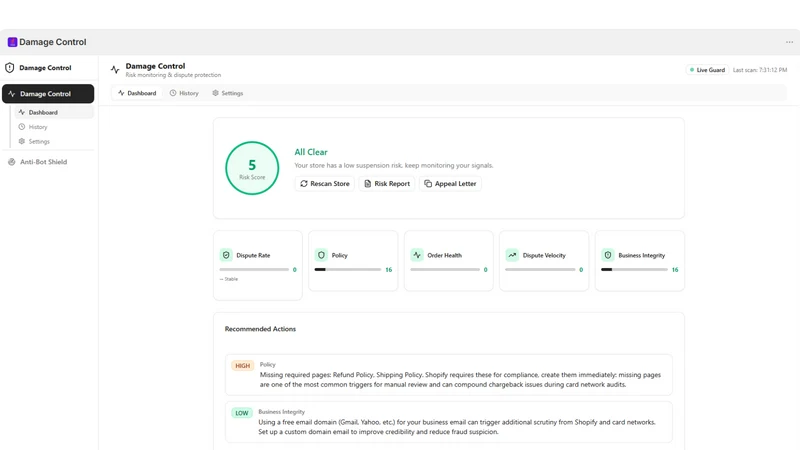The width and height of the screenshot is (800, 450).
Task: Click the refresh icon on Rescan Store
Action: [304, 184]
